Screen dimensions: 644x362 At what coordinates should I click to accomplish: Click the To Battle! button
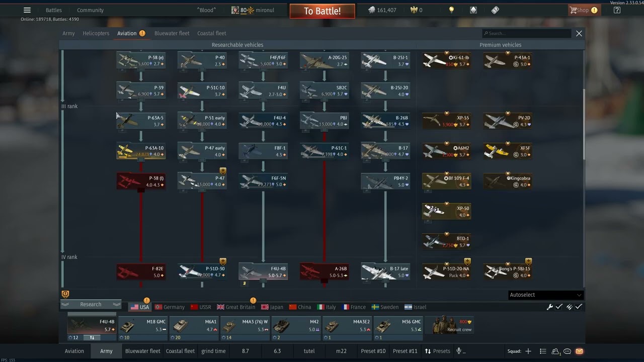[322, 11]
